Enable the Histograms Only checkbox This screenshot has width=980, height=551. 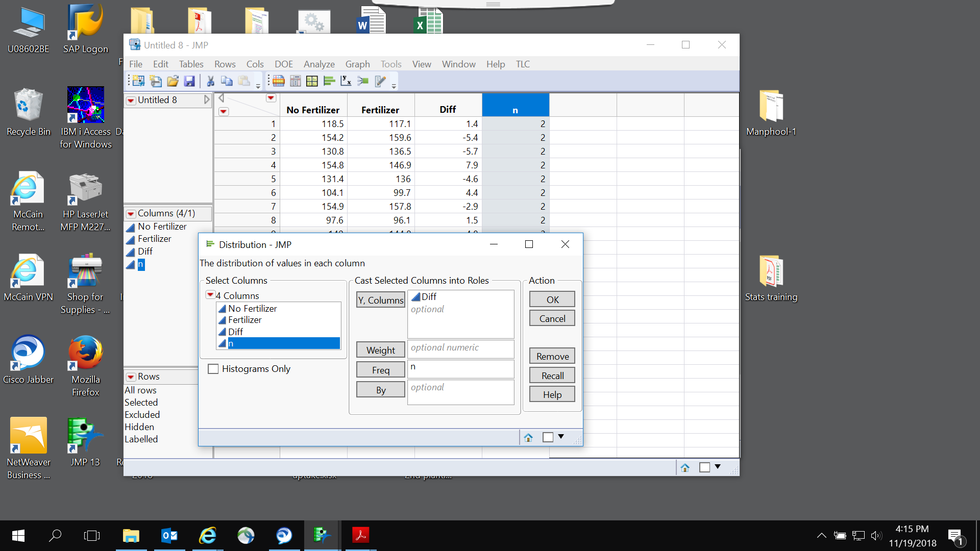point(213,369)
